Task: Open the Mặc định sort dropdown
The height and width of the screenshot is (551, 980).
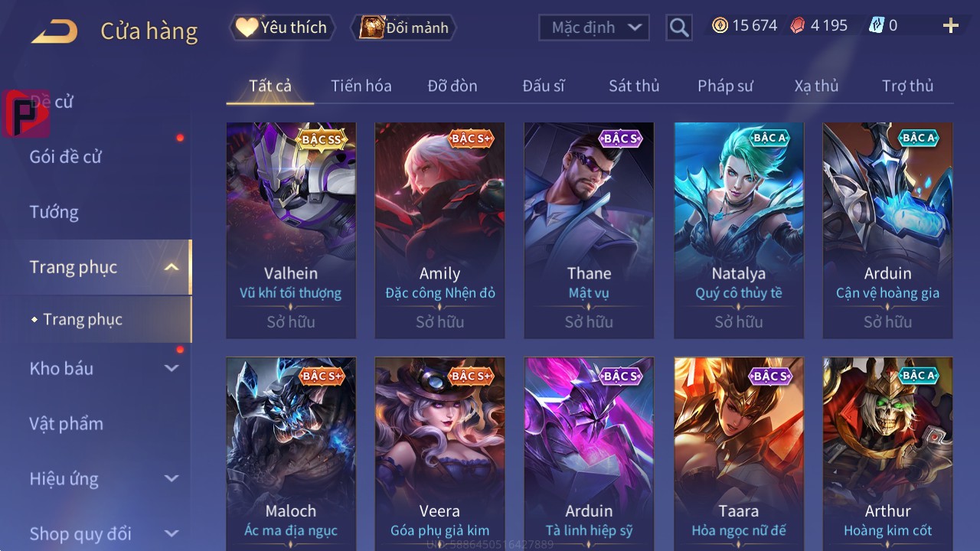Action: click(594, 28)
